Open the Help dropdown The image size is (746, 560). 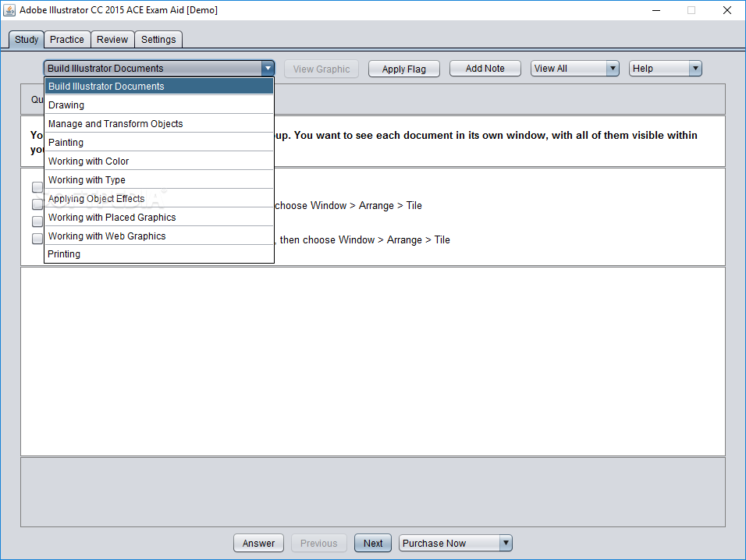665,69
